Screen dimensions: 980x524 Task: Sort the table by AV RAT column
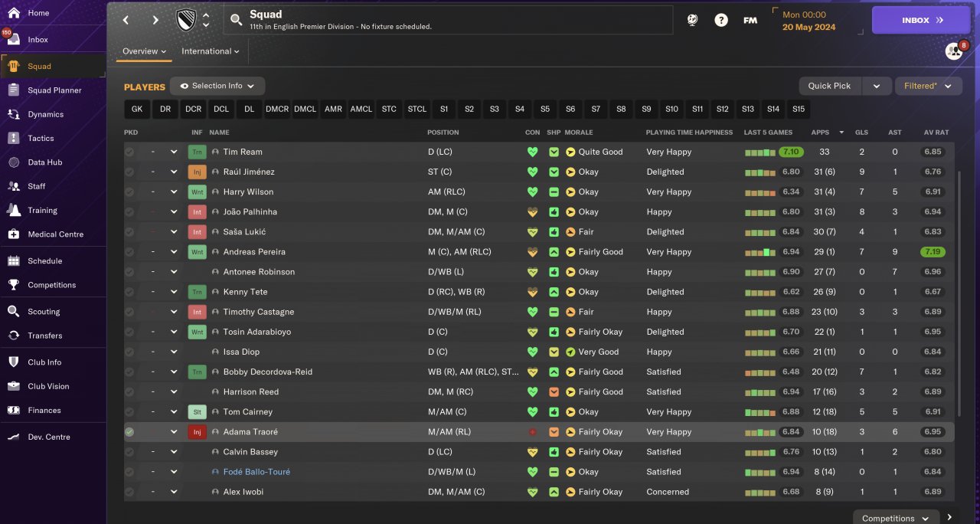coord(936,133)
